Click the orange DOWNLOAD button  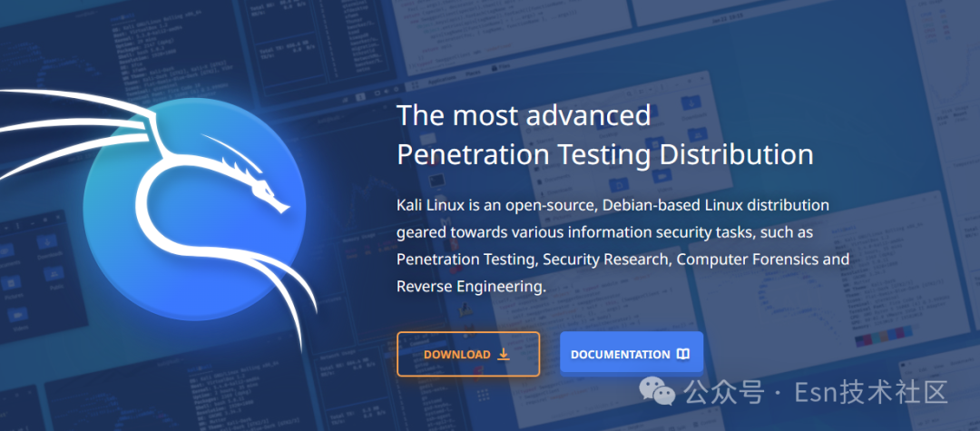click(468, 354)
